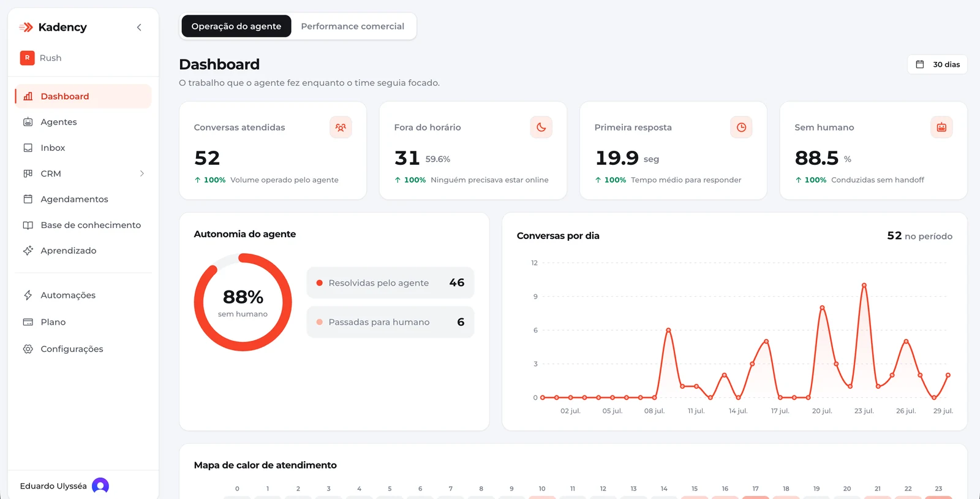This screenshot has width=980, height=499.
Task: Click the Inbox tray icon
Action: (28, 148)
